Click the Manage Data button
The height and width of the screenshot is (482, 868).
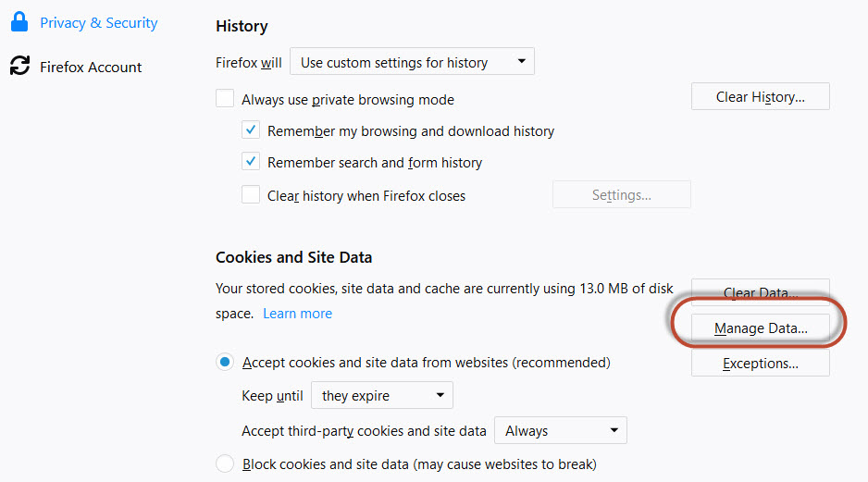(x=760, y=328)
